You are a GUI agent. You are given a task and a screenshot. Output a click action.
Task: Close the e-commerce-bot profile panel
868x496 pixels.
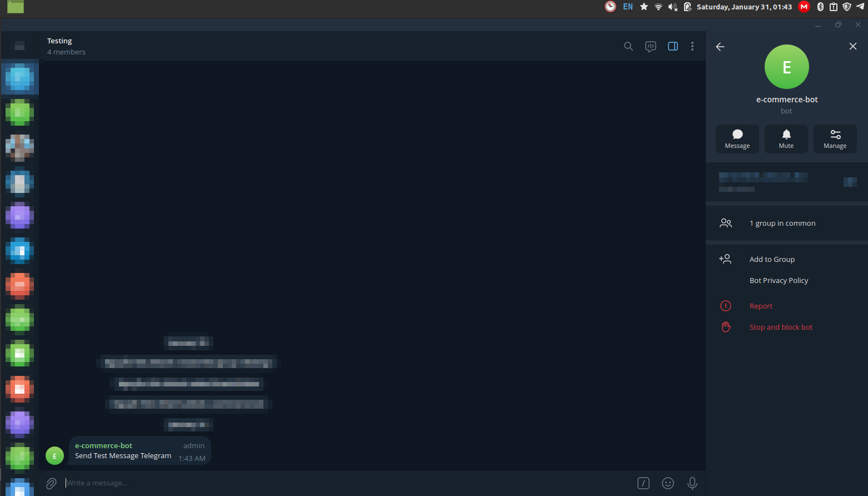pos(853,46)
